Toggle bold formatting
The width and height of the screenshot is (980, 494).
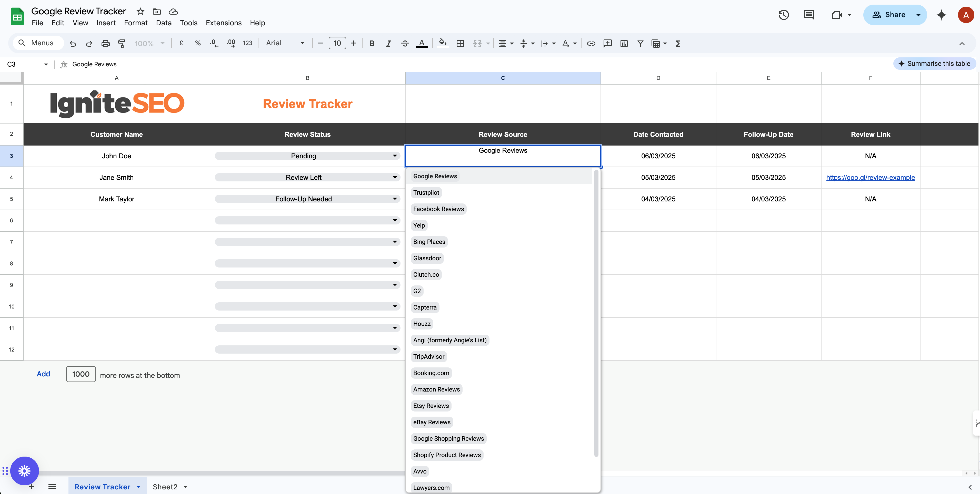pyautogui.click(x=372, y=43)
